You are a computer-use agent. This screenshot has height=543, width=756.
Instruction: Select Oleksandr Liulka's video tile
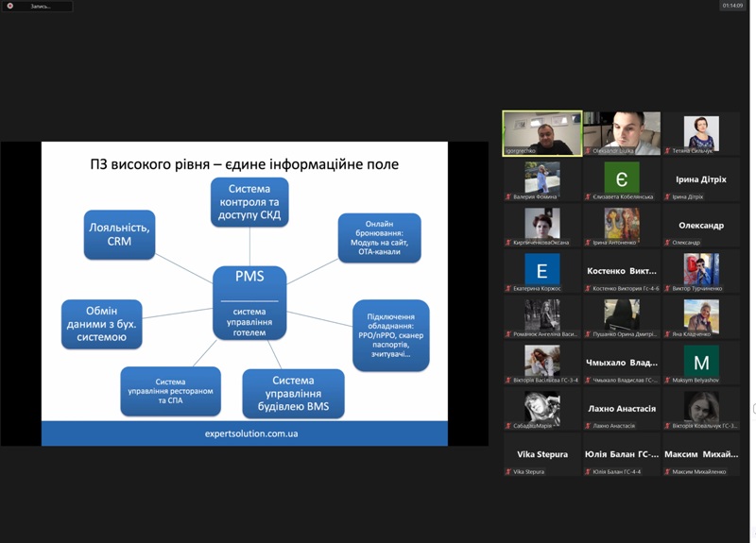pyautogui.click(x=622, y=133)
